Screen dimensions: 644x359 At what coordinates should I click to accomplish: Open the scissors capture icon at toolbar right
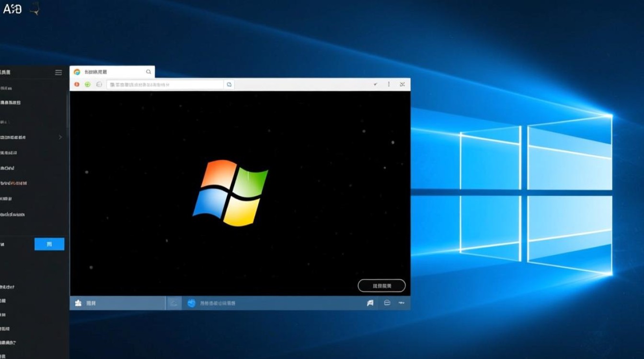click(402, 84)
